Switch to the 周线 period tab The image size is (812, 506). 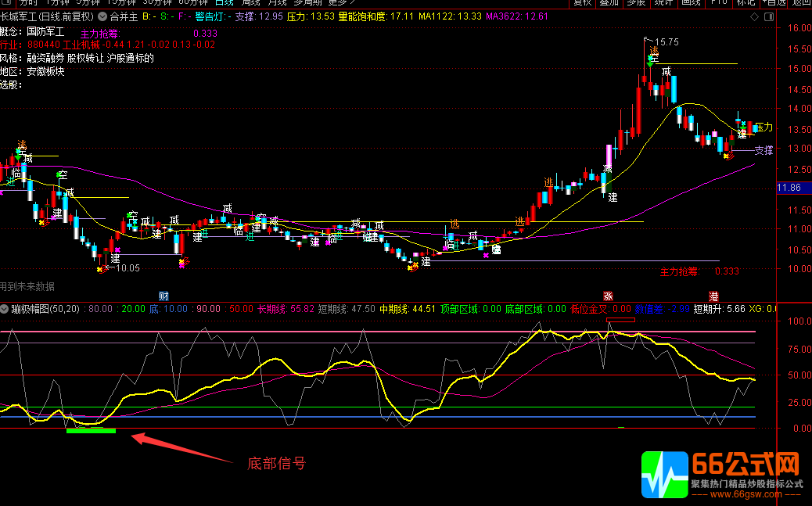coord(250,2)
